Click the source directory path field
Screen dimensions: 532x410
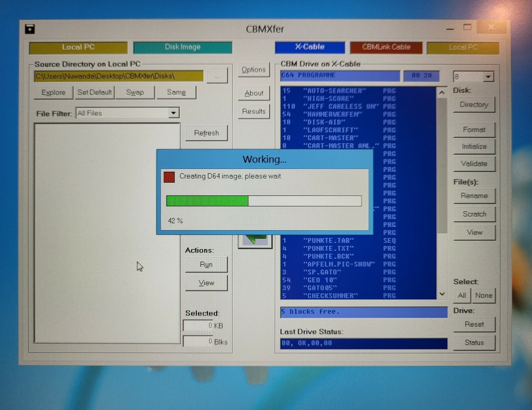[118, 76]
